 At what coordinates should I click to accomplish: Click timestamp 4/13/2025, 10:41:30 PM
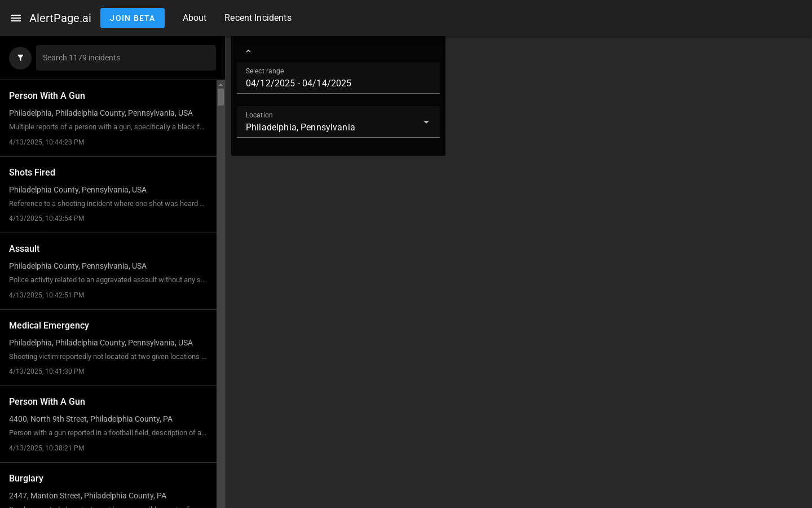coord(47,371)
